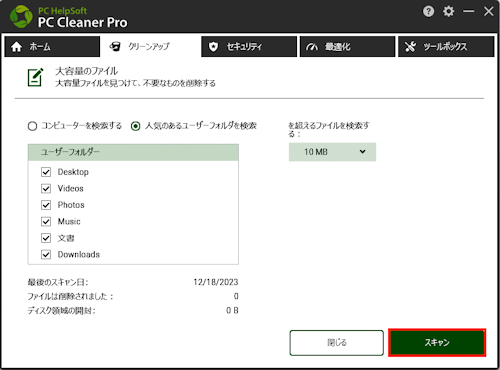Click the 最後のスキャン日 label

(x=58, y=283)
